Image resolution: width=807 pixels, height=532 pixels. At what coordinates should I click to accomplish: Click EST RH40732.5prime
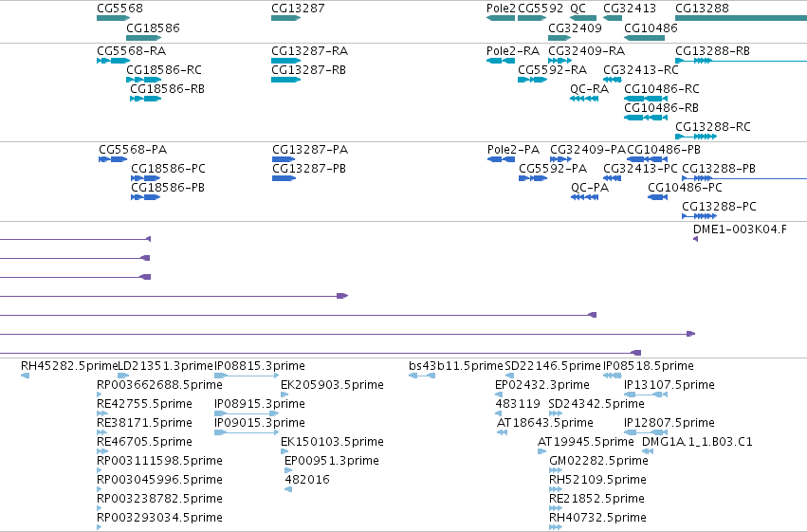pyautogui.click(x=597, y=518)
